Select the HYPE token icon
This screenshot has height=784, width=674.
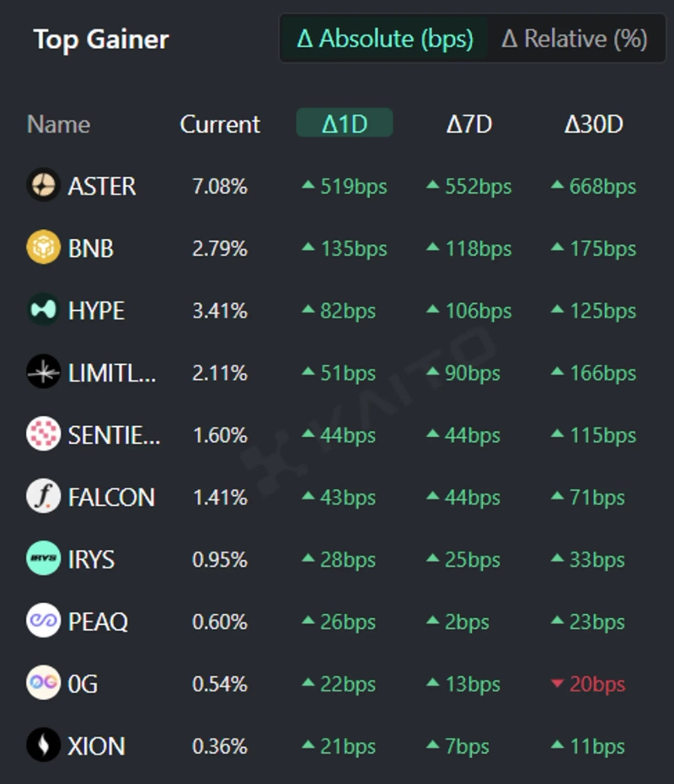[x=43, y=310]
